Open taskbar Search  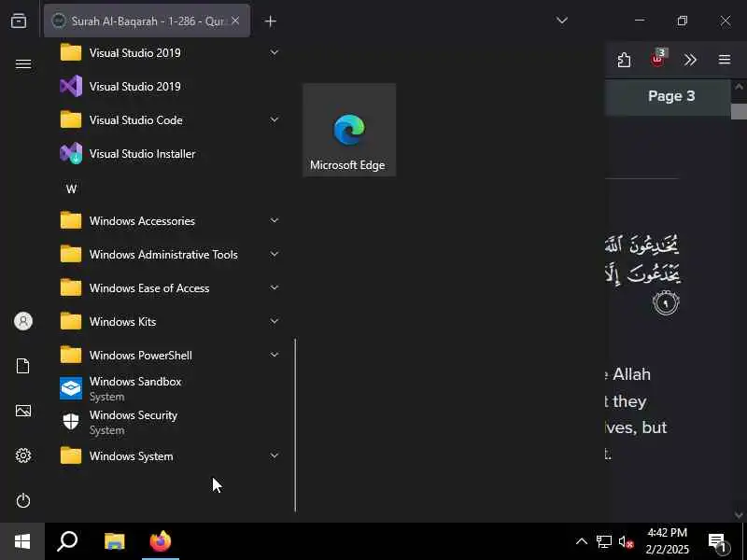tap(67, 541)
